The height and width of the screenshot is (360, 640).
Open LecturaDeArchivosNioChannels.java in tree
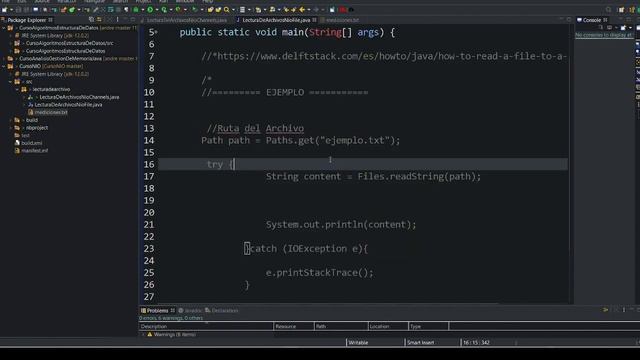(x=79, y=97)
